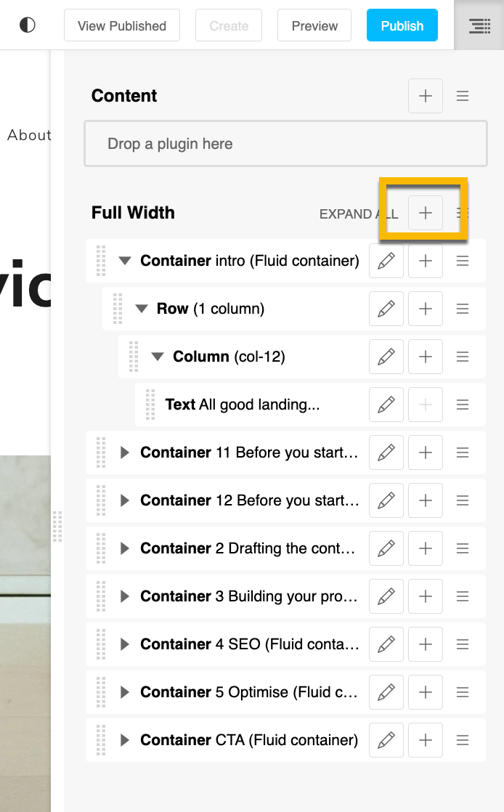Open the View Published button
This screenshot has width=504, height=812.
[x=122, y=25]
